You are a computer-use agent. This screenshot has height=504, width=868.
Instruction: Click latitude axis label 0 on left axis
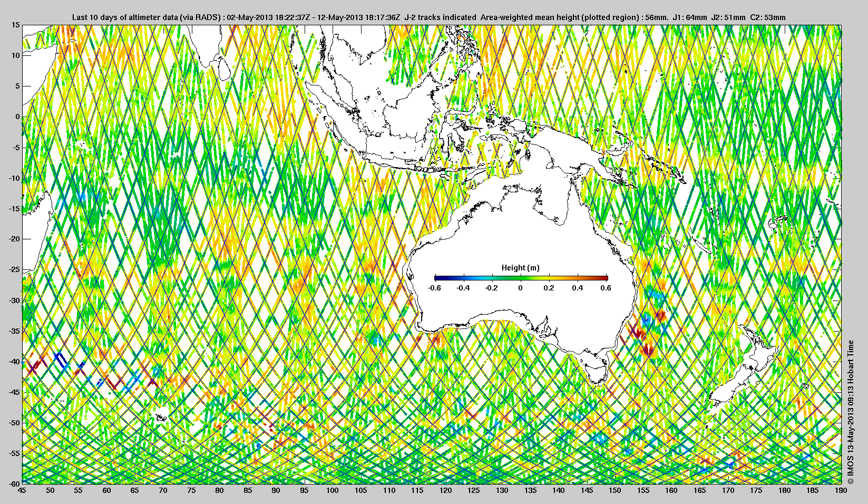click(x=17, y=117)
